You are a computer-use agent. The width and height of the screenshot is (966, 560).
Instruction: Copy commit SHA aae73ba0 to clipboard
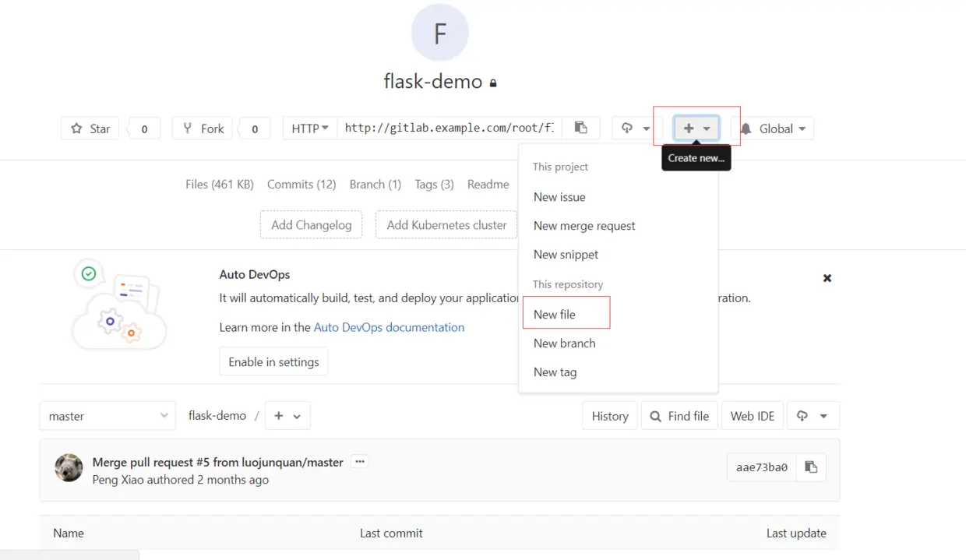pos(811,467)
